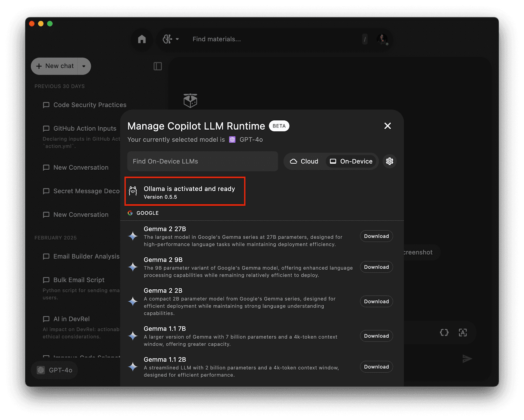Click the chat icon beside AI in DevRel
The width and height of the screenshot is (524, 420).
[x=46, y=319]
